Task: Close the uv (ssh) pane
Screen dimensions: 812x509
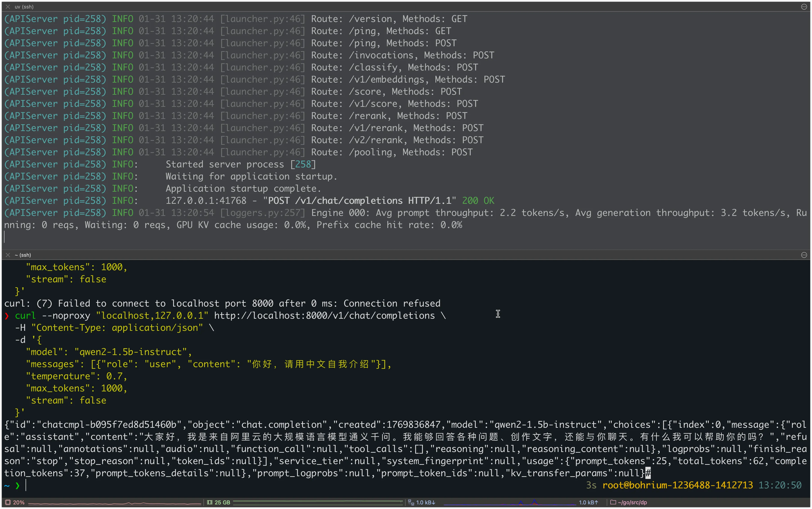Action: tap(8, 7)
